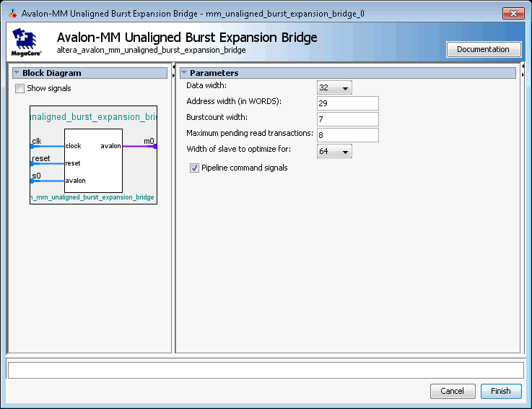Click the reset port in block diagram
The image size is (532, 409).
coord(40,159)
